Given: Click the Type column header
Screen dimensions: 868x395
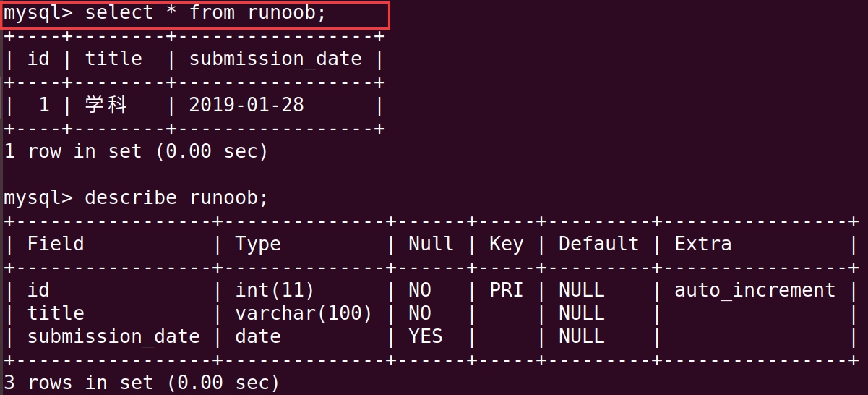Looking at the screenshot, I should (x=258, y=244).
